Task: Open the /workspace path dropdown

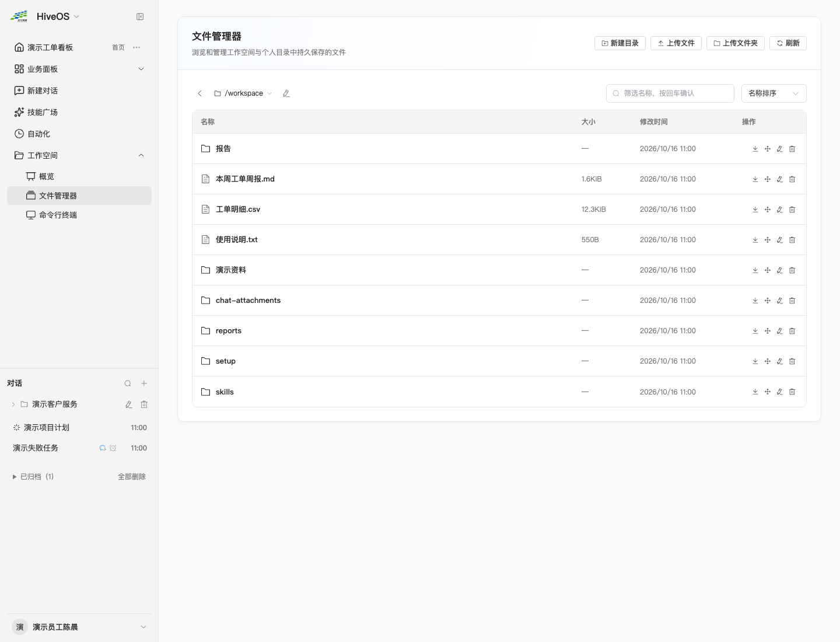Action: click(x=243, y=93)
